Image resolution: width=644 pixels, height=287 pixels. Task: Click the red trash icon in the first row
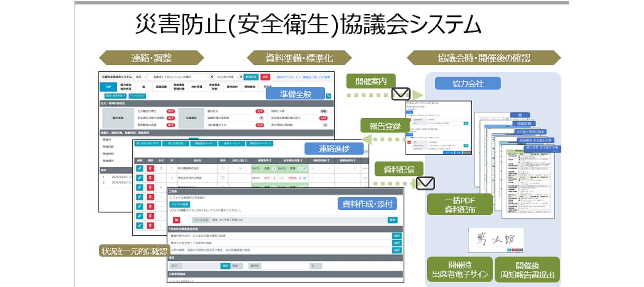(150, 168)
